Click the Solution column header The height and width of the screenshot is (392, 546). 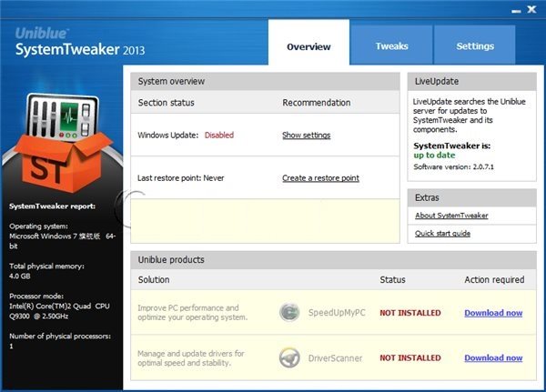pos(154,279)
